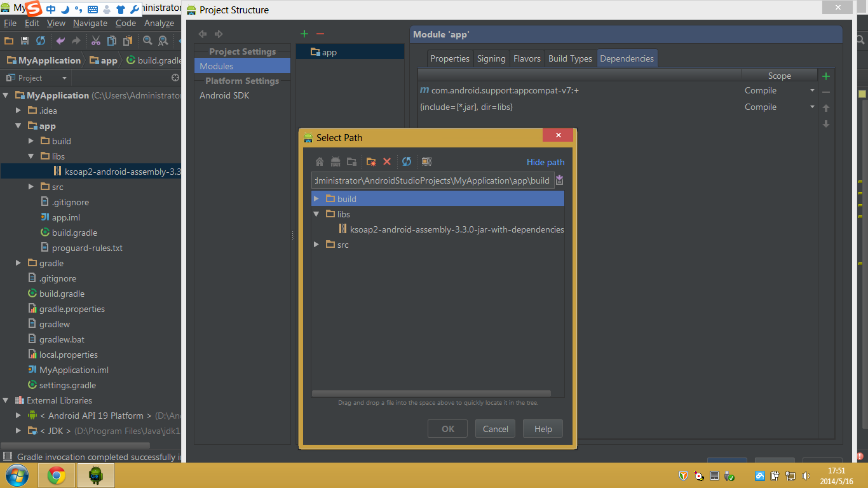Click the Hide path link
The width and height of the screenshot is (868, 488).
tap(546, 162)
